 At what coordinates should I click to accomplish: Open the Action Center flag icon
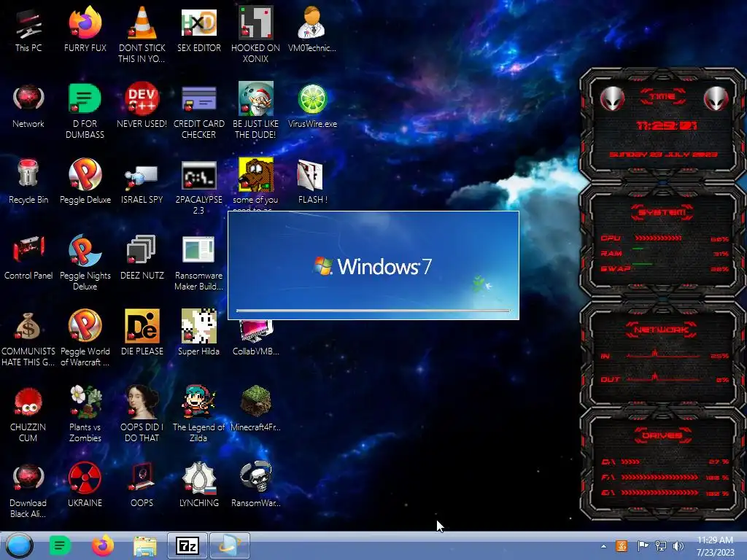pyautogui.click(x=643, y=546)
